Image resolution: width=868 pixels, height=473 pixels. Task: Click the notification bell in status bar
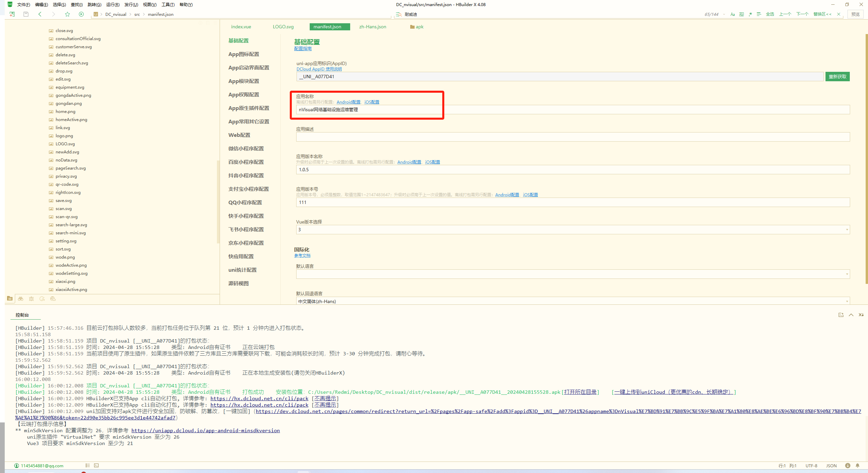[858, 466]
